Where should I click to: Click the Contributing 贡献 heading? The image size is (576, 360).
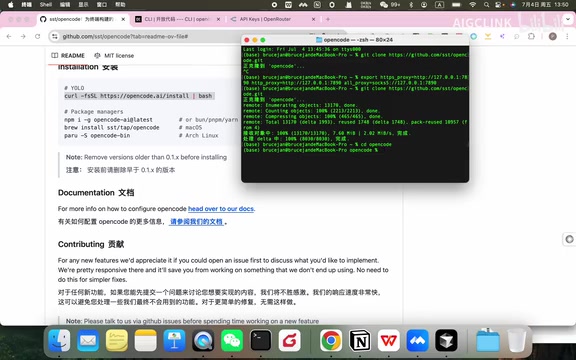[x=91, y=244]
